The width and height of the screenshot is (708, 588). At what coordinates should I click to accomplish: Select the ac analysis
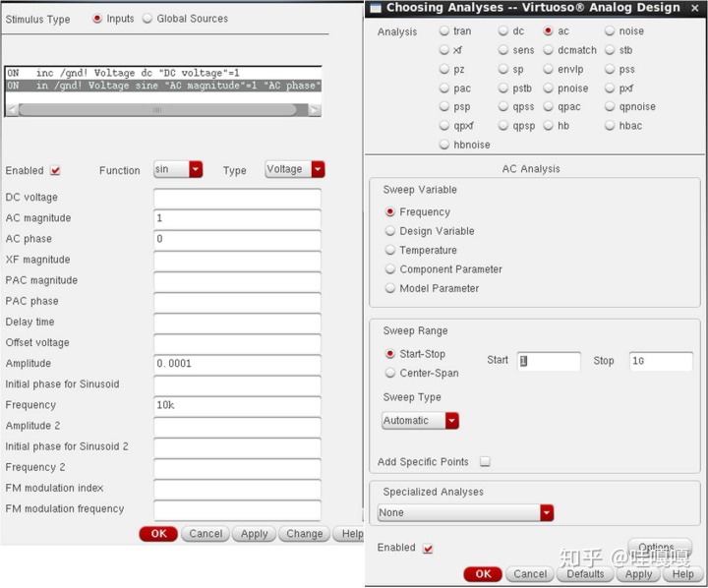(548, 30)
